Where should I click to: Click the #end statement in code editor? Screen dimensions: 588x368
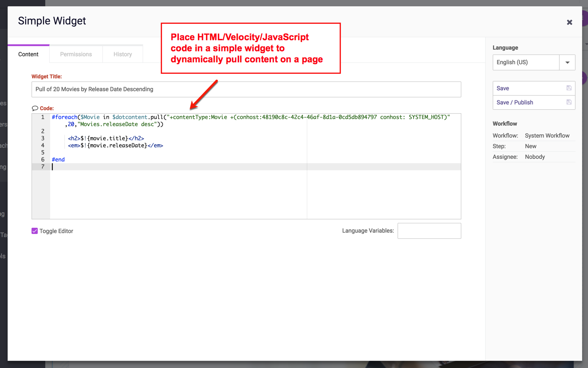pyautogui.click(x=58, y=160)
